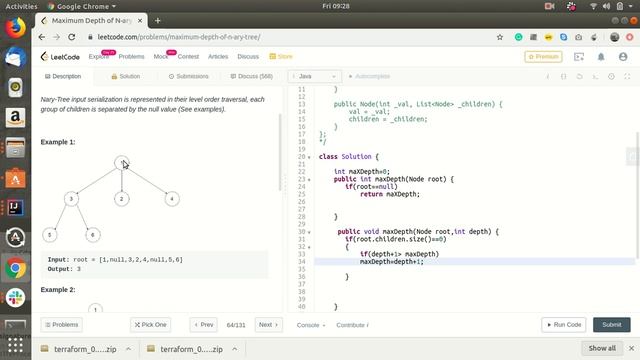Click the code editor vertical scrollbar
Screen dimensions: 640x360
click(x=637, y=195)
